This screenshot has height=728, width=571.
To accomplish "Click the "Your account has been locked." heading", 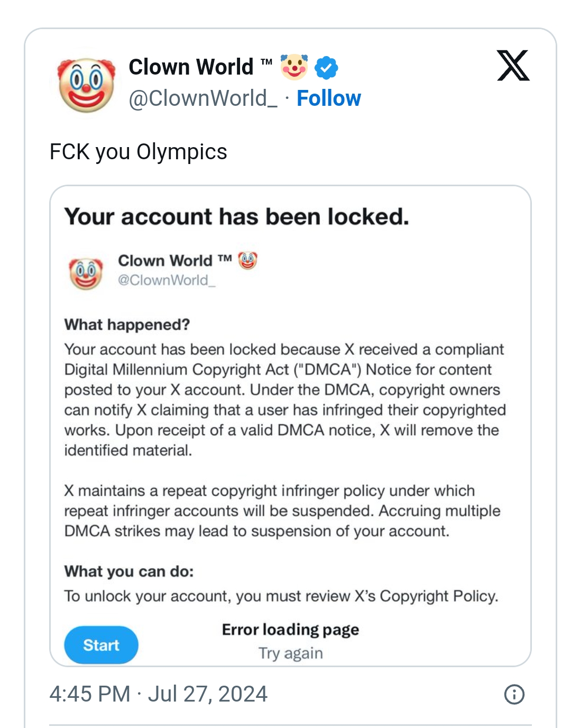I will pos(236,217).
